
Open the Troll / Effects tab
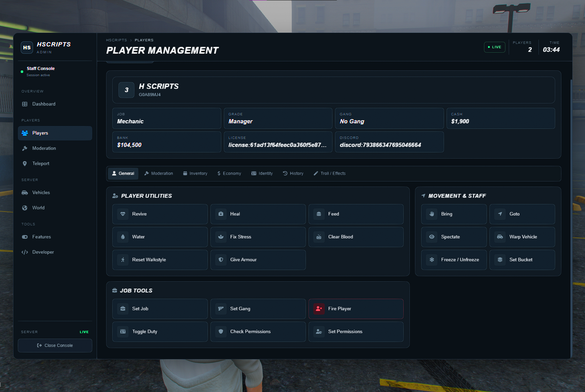(x=330, y=173)
